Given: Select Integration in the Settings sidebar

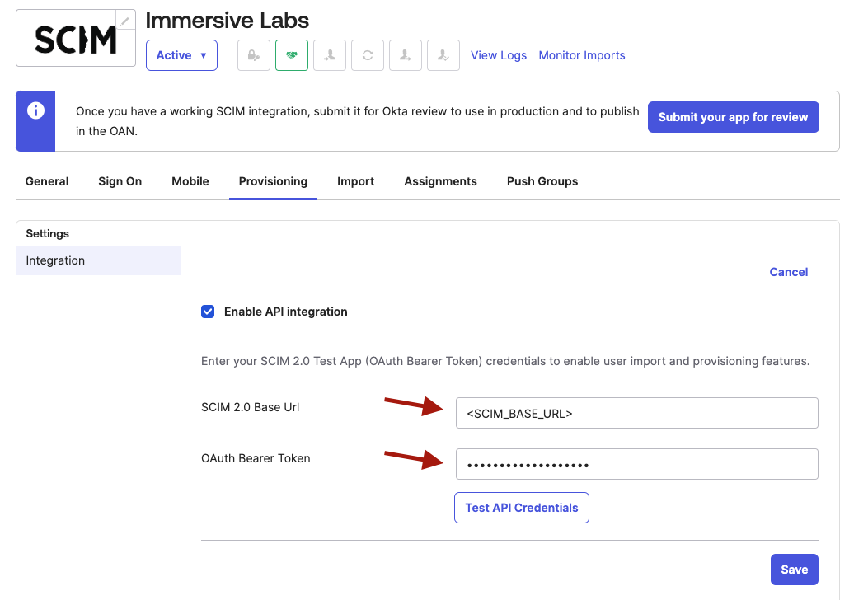Looking at the screenshot, I should (x=99, y=260).
